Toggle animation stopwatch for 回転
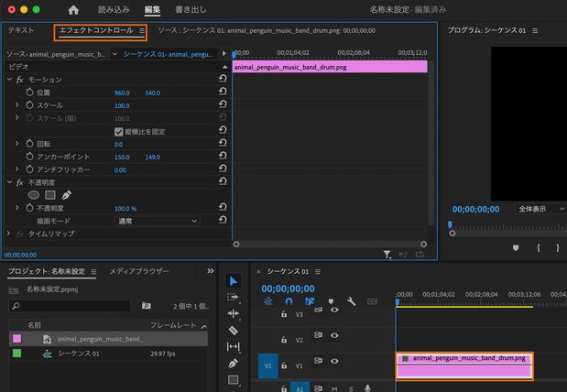 pos(28,144)
